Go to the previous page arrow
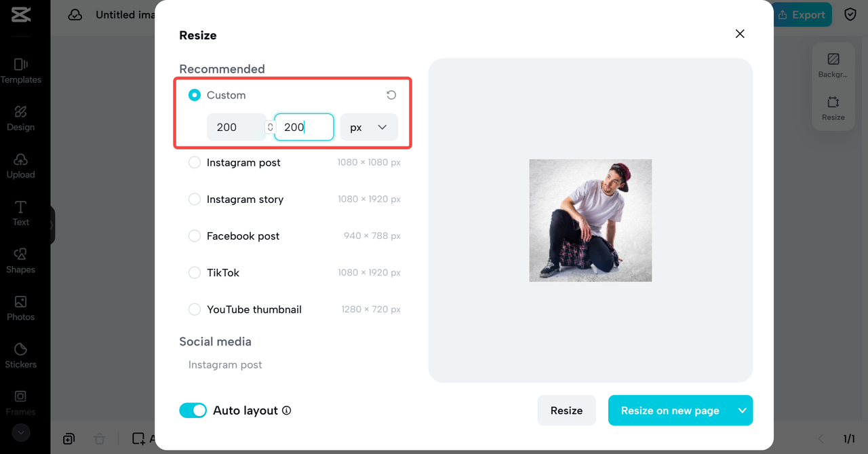 (821, 439)
